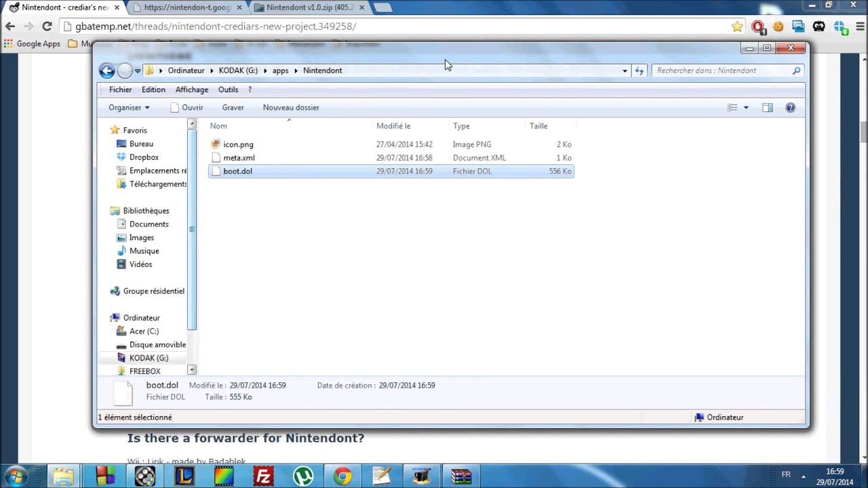The height and width of the screenshot is (488, 868).
Task: Open Dropbox in the navigation pane
Action: click(144, 157)
